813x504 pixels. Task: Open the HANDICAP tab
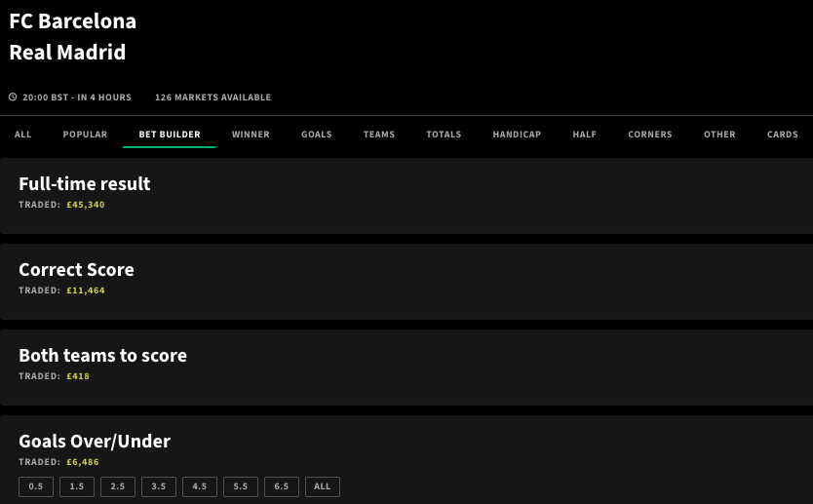pyautogui.click(x=517, y=135)
